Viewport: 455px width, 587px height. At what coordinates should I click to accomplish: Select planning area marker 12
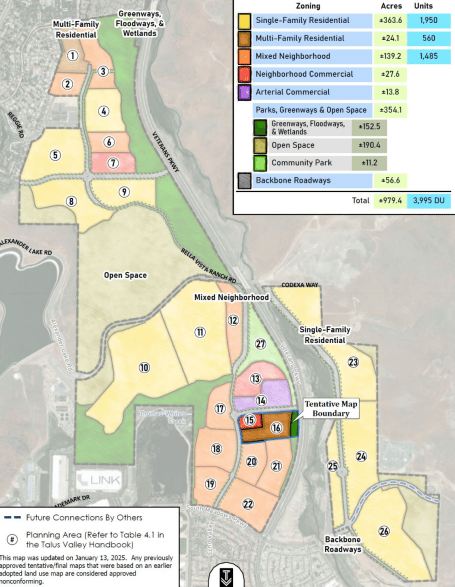pyautogui.click(x=233, y=320)
